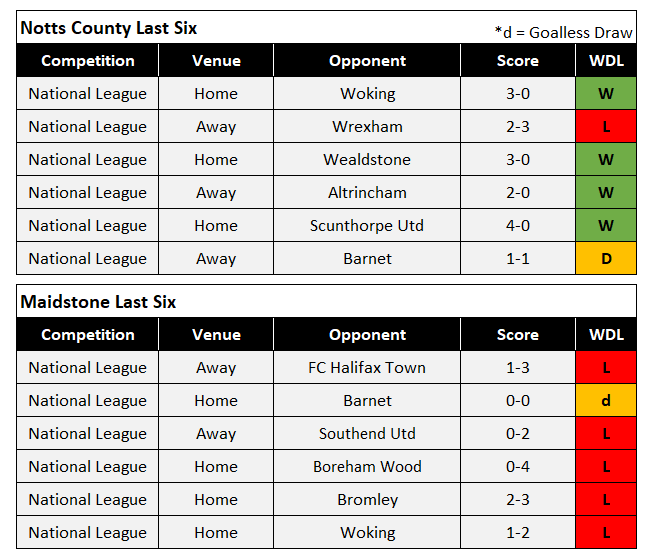Select the orange D cell for Barnet 1-1

pos(605,259)
